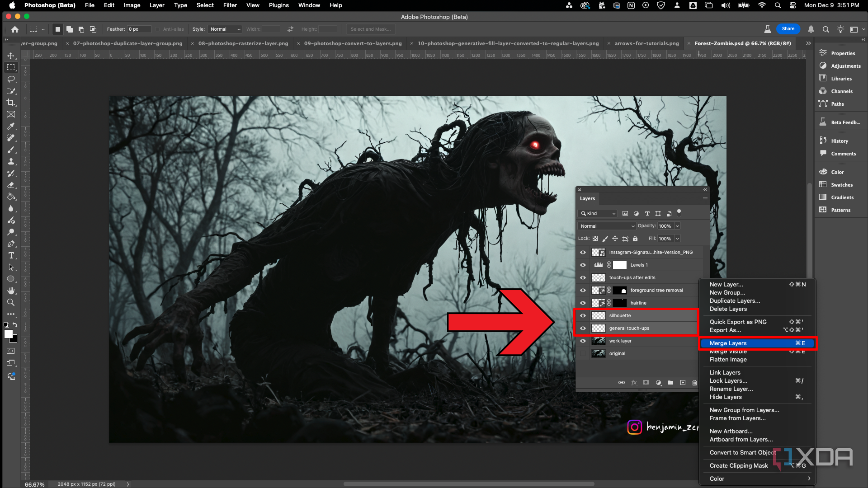Select the Zoom tool

[11, 302]
